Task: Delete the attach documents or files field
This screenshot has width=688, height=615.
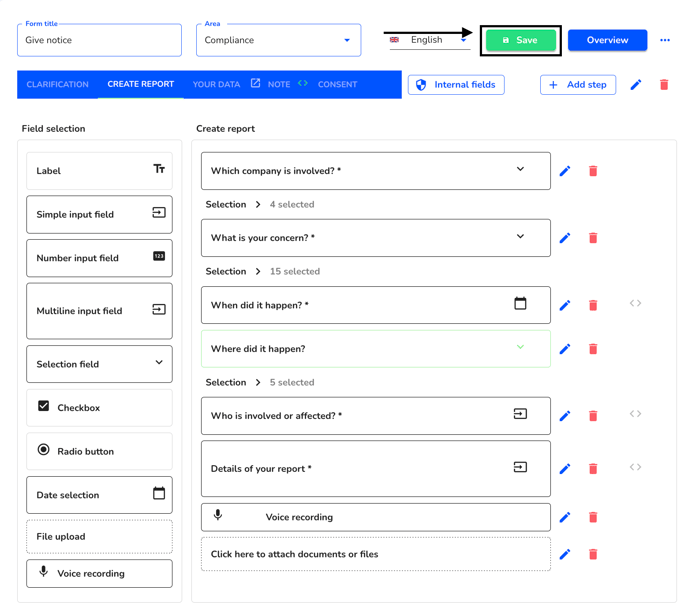Action: point(593,554)
